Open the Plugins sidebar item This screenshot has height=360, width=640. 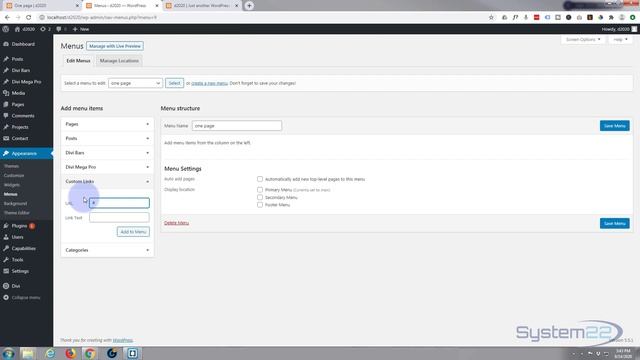[x=20, y=226]
